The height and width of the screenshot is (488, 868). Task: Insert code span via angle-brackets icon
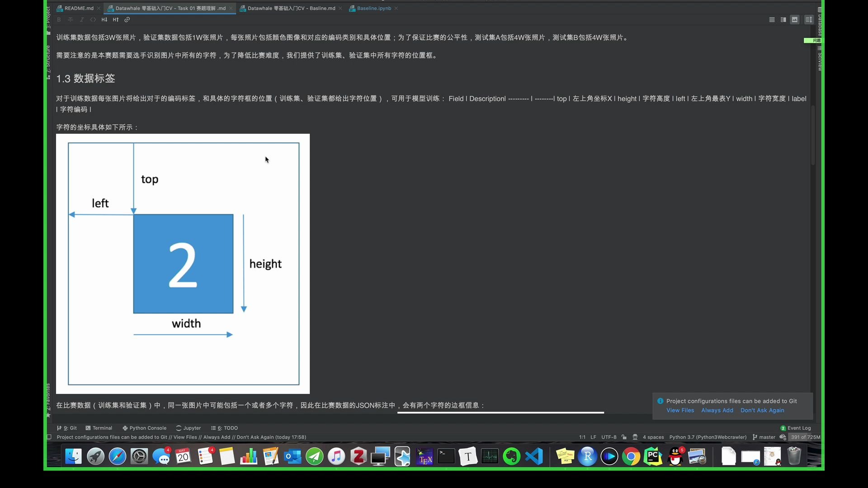[x=93, y=20]
